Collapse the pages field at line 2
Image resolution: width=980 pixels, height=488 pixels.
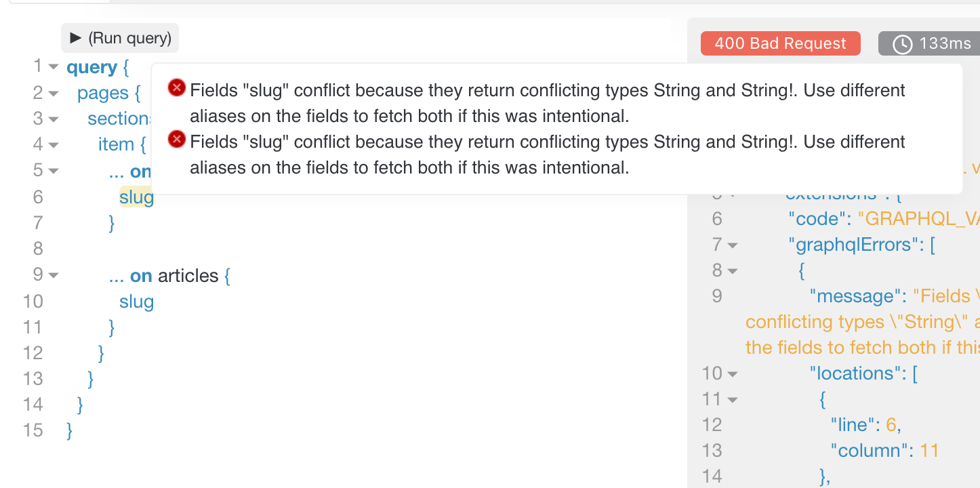click(x=52, y=93)
